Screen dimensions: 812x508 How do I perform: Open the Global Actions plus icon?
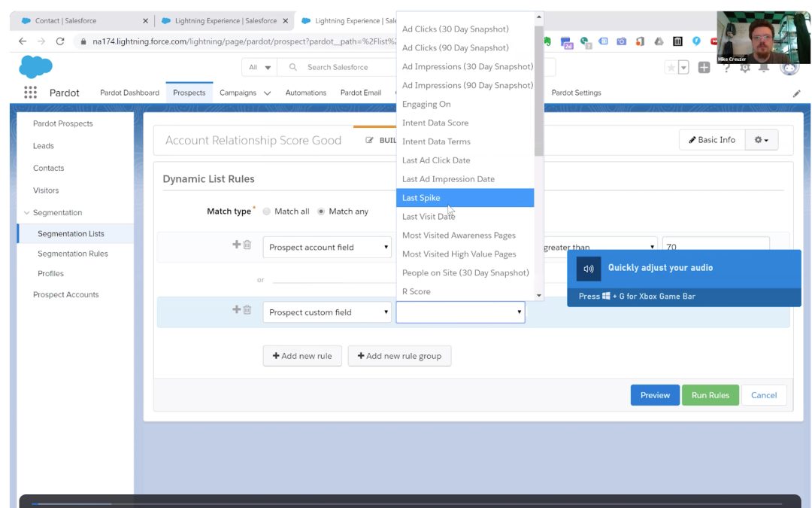704,68
